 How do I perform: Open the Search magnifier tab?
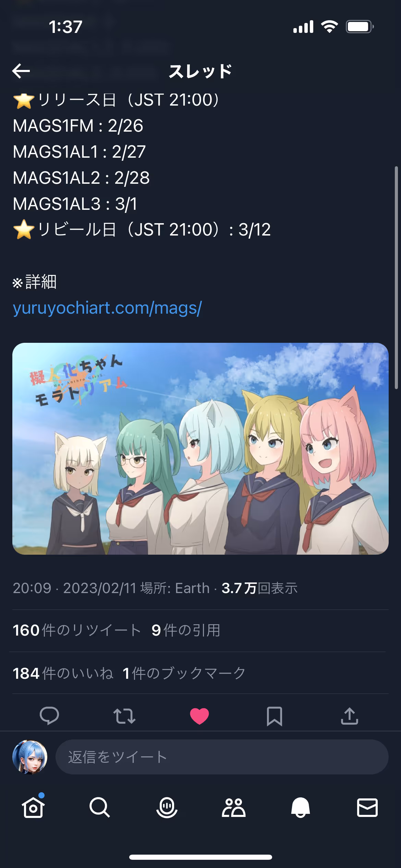tap(100, 807)
